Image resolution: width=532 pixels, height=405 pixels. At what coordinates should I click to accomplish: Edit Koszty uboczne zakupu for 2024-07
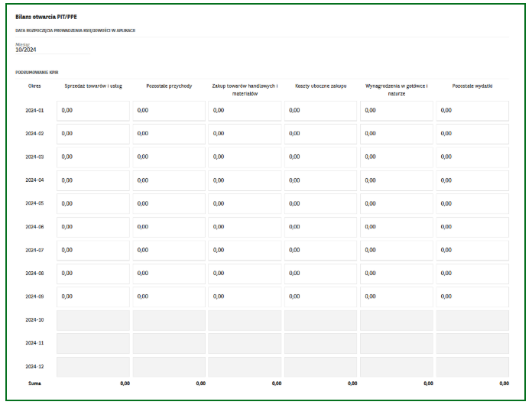click(320, 251)
